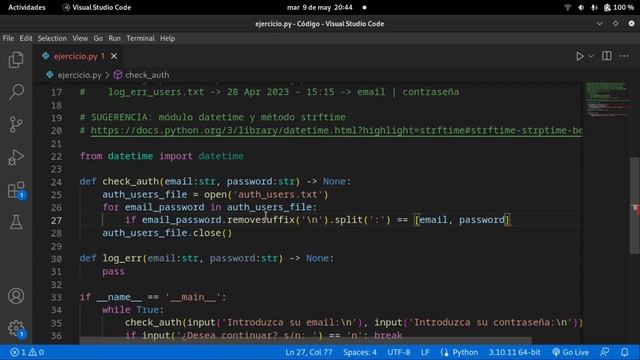Viewport: 640px width, 360px height.
Task: Open the Extensions view
Action: click(16, 190)
